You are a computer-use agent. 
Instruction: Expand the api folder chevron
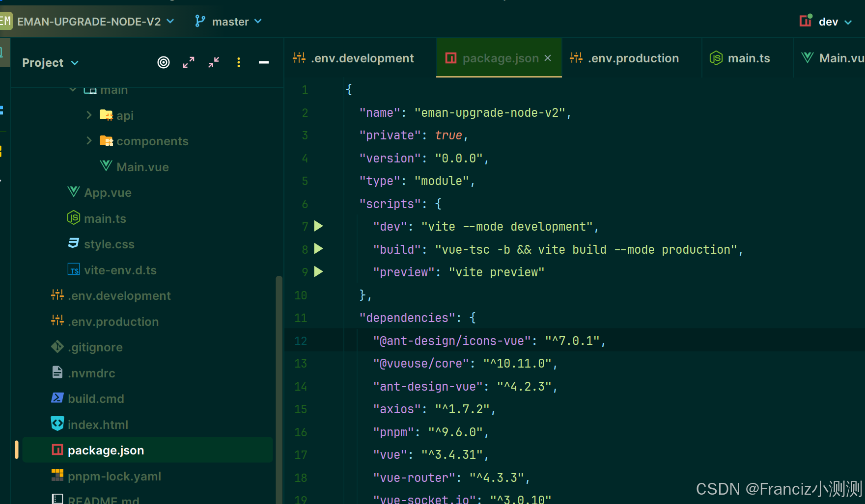pyautogui.click(x=89, y=115)
